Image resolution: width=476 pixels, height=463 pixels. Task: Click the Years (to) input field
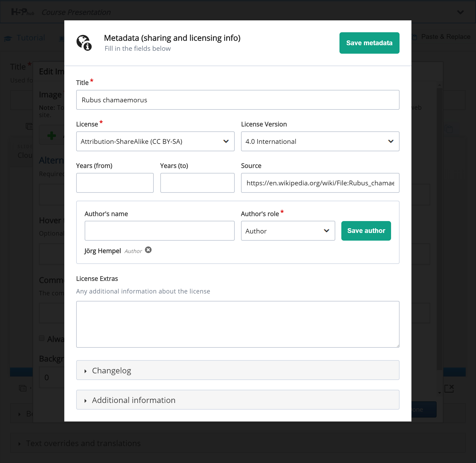197,183
